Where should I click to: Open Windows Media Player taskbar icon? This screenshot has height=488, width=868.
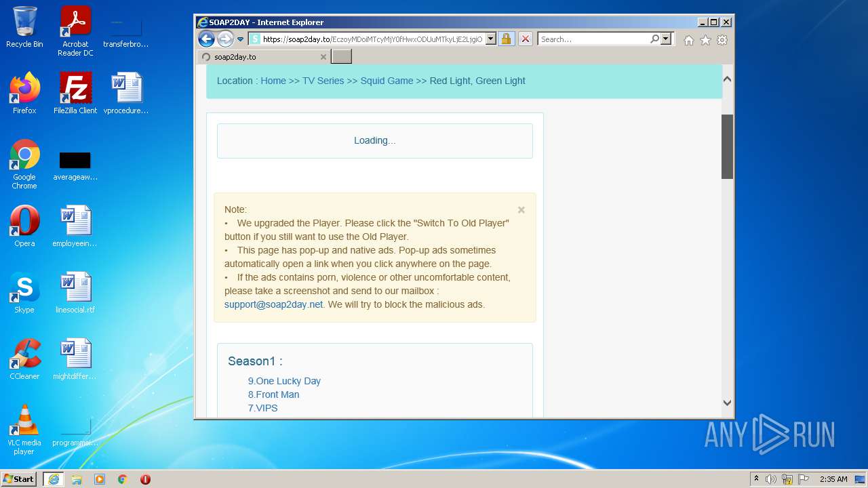[100, 479]
